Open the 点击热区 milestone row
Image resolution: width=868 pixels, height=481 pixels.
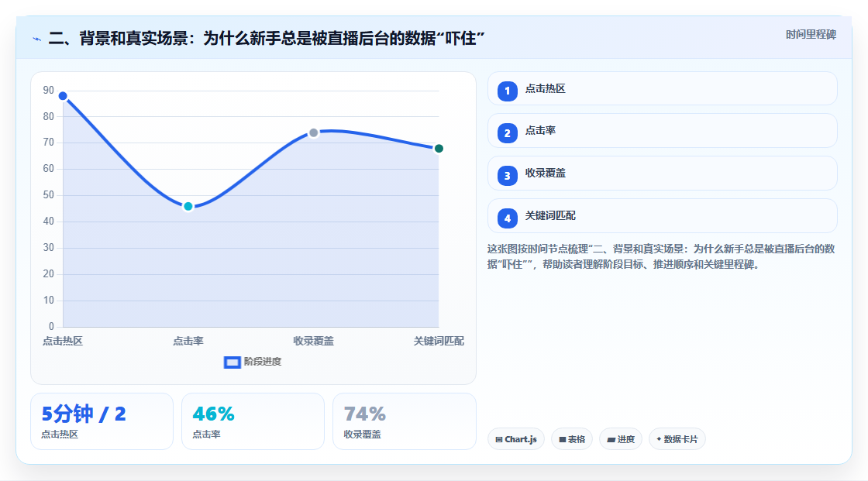pyautogui.click(x=662, y=88)
